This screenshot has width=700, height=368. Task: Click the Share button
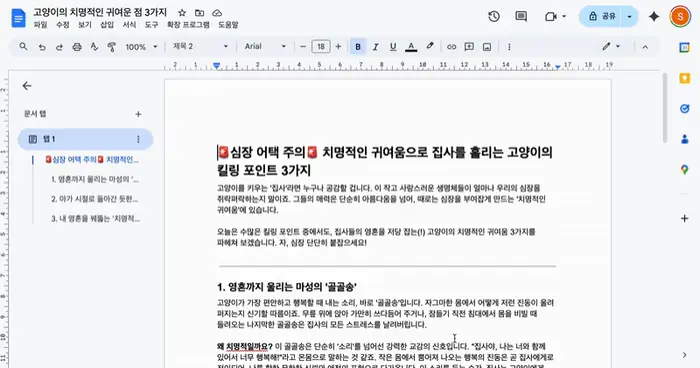[601, 17]
